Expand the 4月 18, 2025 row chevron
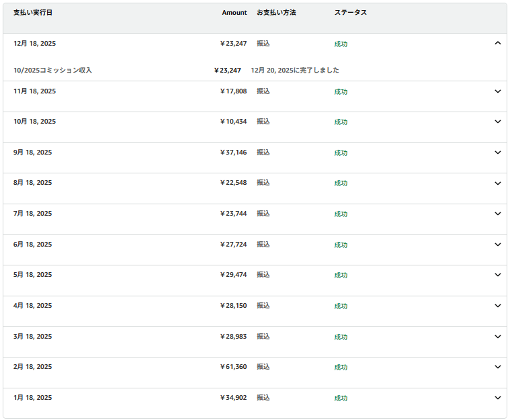Image resolution: width=510 pixels, height=420 pixels. (x=497, y=306)
